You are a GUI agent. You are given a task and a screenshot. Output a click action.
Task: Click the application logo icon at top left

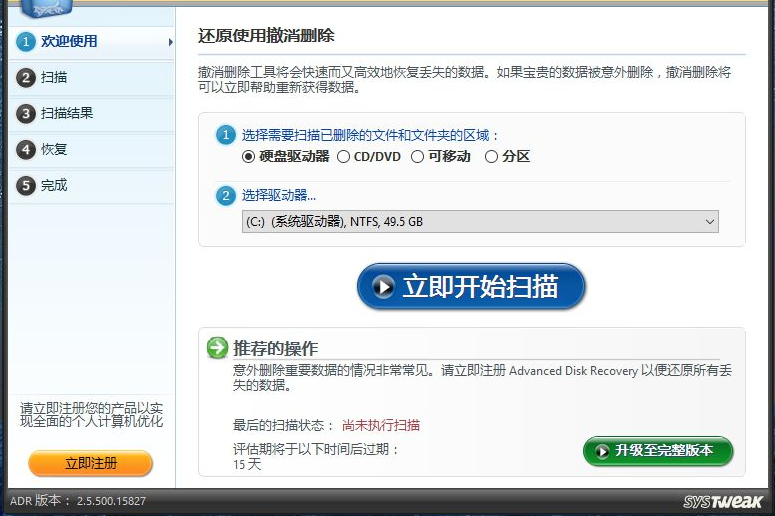click(47, 8)
